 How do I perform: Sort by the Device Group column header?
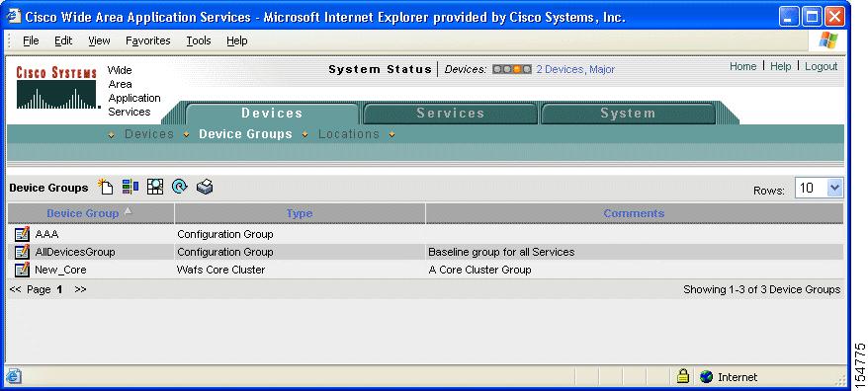tap(82, 213)
